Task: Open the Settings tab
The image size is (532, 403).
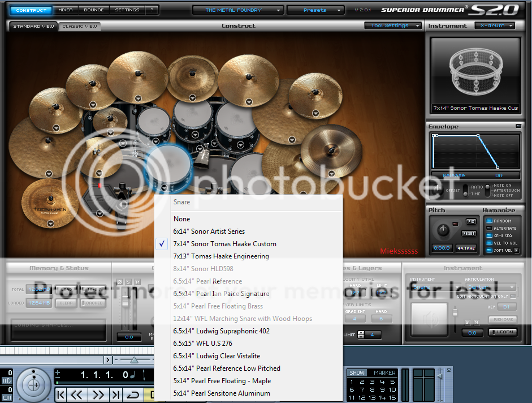Action: coord(127,10)
